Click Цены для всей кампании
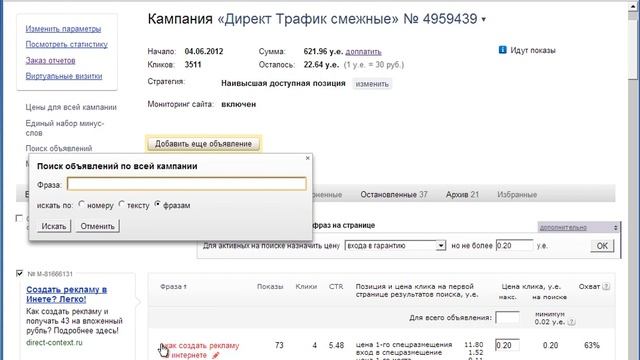Image resolution: width=640 pixels, height=360 pixels. [71, 107]
